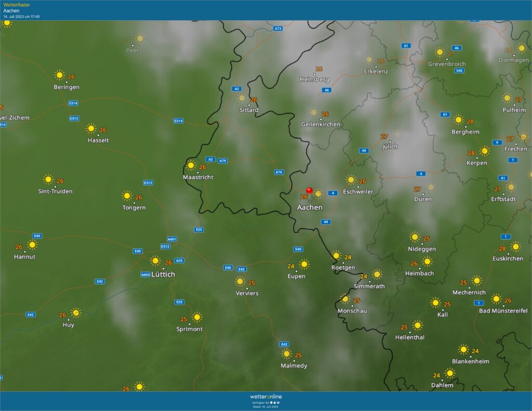Click the Bad Münstereifel city label
Viewport: 532px width, 411px height.
click(503, 311)
